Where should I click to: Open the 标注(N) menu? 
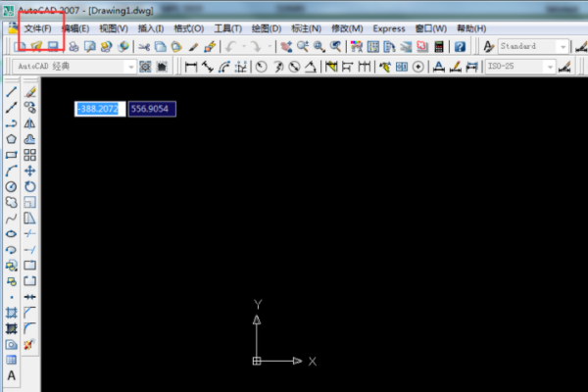pyautogui.click(x=307, y=28)
